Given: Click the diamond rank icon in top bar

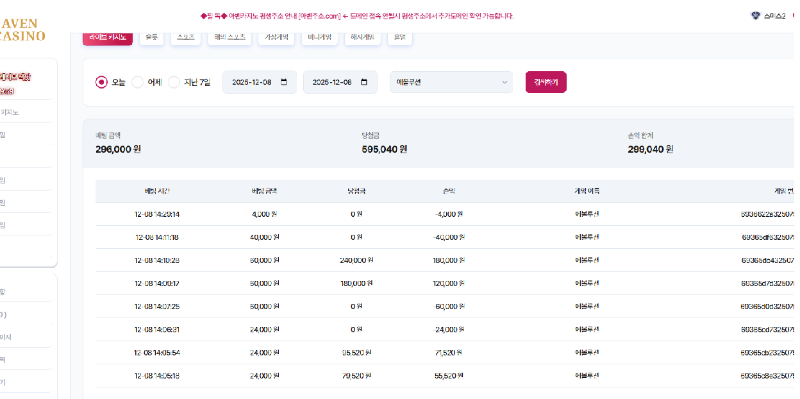Looking at the screenshot, I should click(756, 16).
